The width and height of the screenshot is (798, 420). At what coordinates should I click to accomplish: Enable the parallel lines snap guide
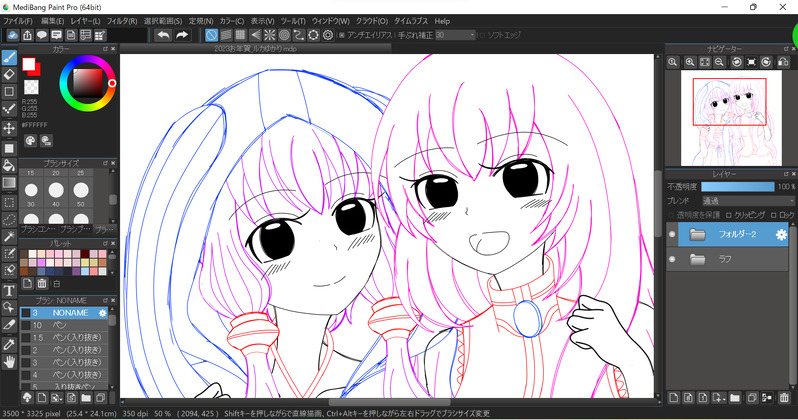[226, 35]
